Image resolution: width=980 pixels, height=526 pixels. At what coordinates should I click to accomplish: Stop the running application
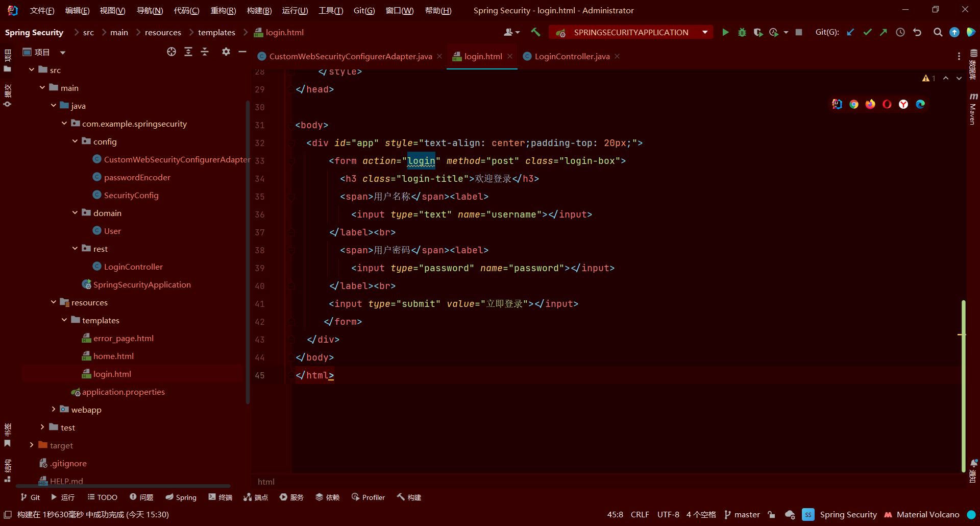[x=799, y=32]
